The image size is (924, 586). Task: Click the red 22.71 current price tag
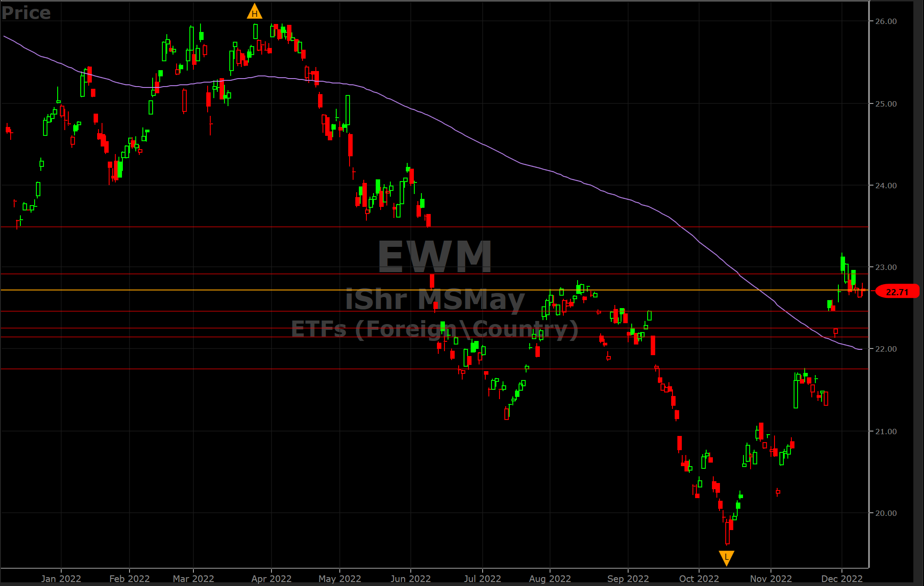tap(897, 292)
